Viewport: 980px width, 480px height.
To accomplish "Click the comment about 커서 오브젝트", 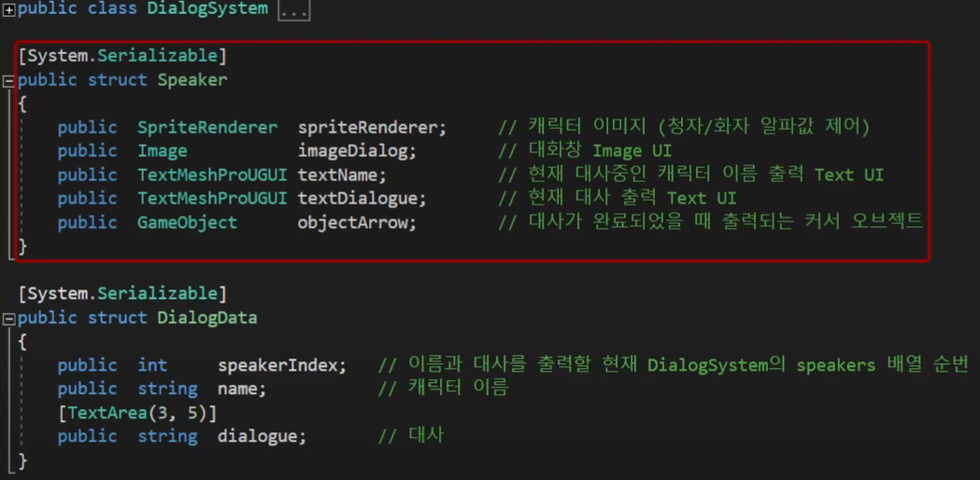I will (711, 222).
